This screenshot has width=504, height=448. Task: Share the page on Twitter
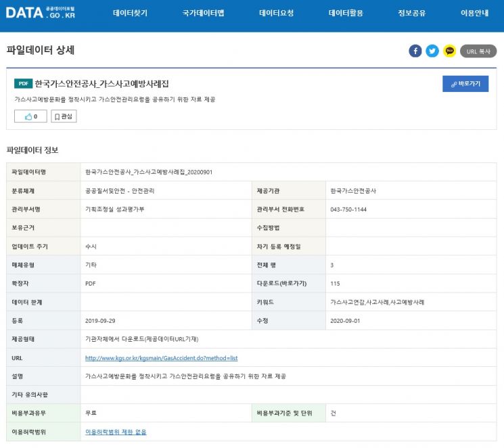click(432, 51)
